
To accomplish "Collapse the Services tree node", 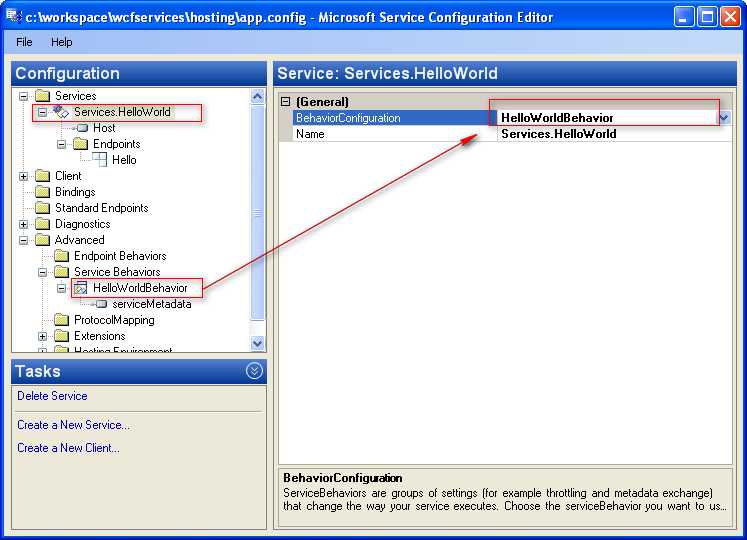I will pyautogui.click(x=23, y=96).
